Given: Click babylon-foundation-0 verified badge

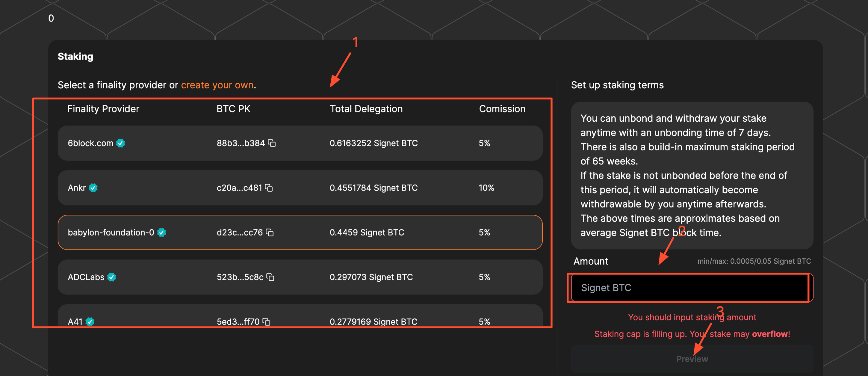Looking at the screenshot, I should 162,232.
